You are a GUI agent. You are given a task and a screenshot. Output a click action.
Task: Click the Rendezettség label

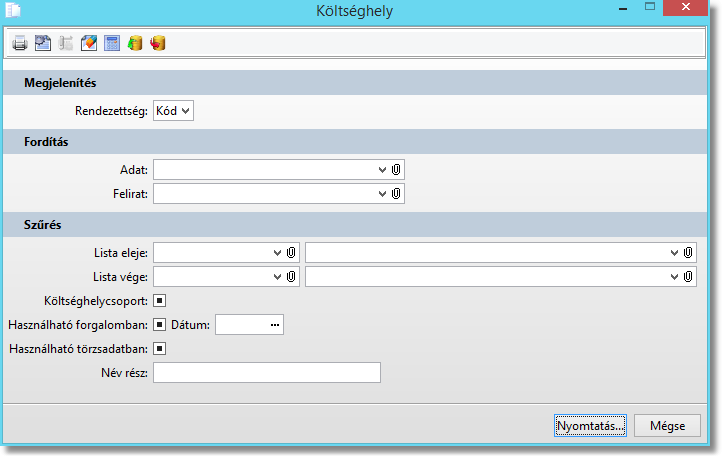coord(111,111)
